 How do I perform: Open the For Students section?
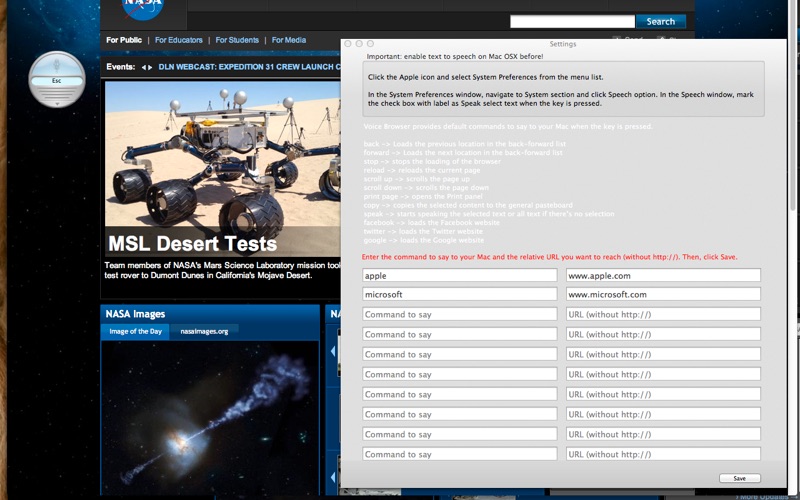pyautogui.click(x=237, y=40)
